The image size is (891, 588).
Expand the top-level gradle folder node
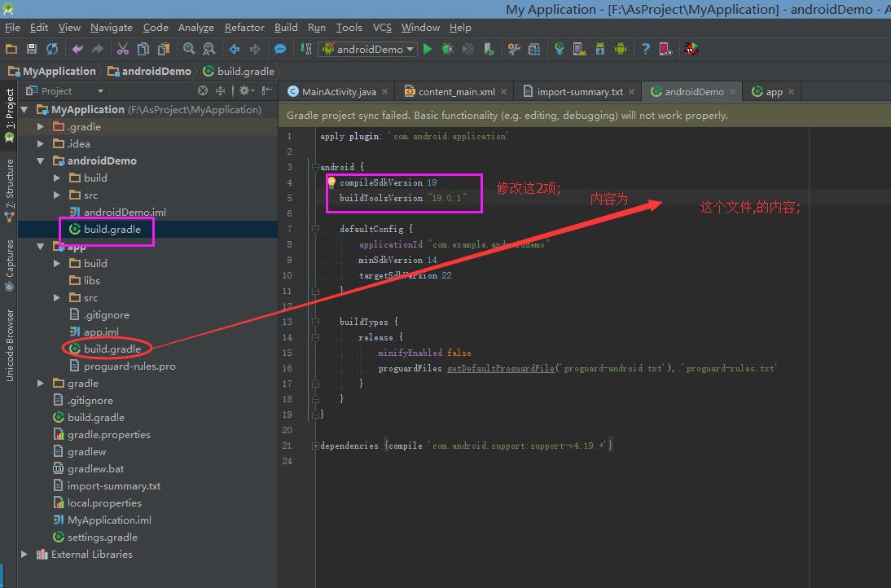(41, 383)
